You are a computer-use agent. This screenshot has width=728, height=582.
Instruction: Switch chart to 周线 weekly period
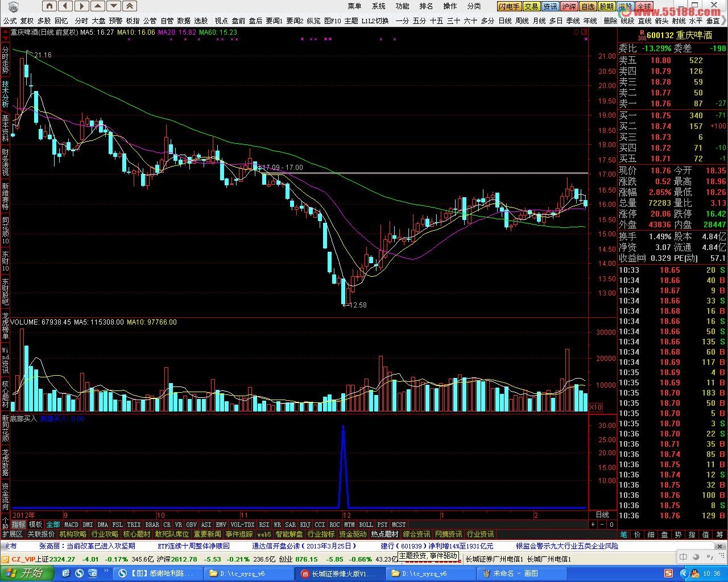[522, 21]
